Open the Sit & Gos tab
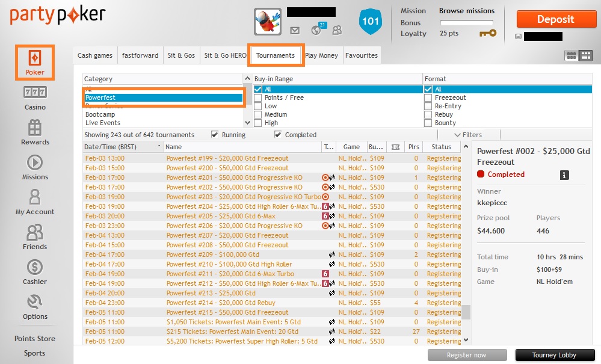 click(x=181, y=55)
